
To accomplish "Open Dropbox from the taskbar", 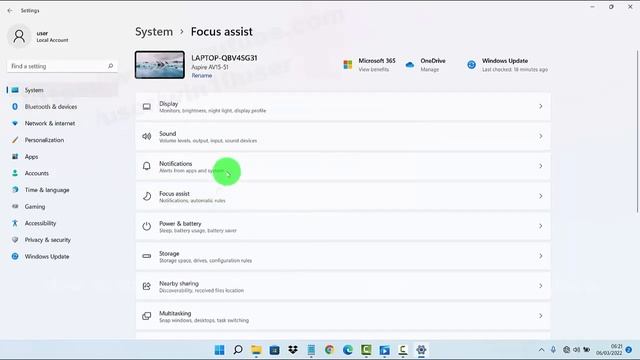I will point(293,350).
